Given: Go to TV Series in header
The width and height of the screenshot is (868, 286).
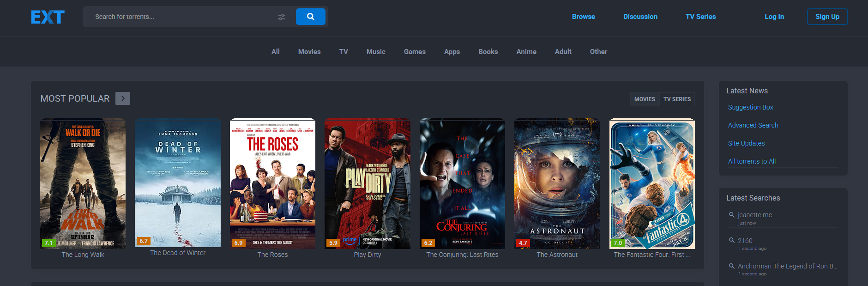Looking at the screenshot, I should [x=700, y=17].
